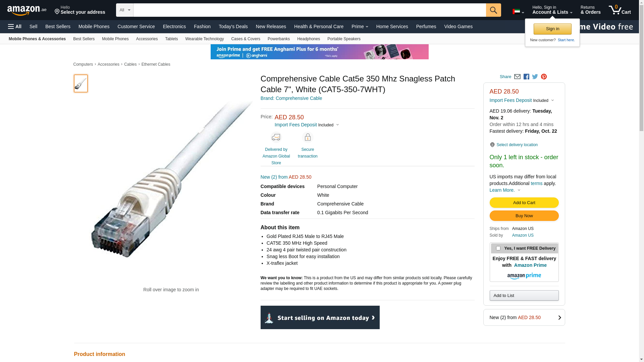Share product via email icon

pyautogui.click(x=517, y=77)
